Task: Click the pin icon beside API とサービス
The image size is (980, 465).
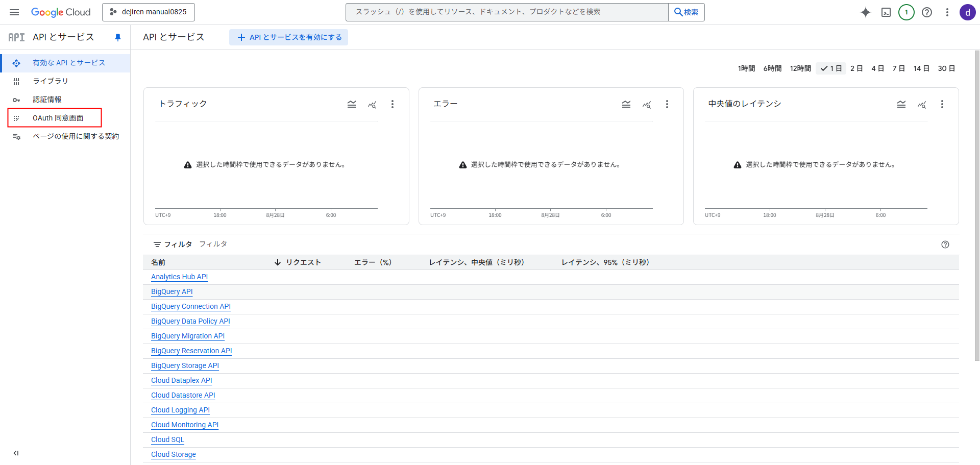Action: click(118, 37)
